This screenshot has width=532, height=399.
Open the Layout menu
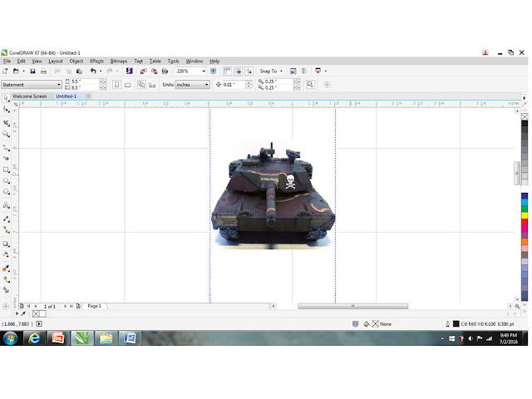tap(56, 61)
